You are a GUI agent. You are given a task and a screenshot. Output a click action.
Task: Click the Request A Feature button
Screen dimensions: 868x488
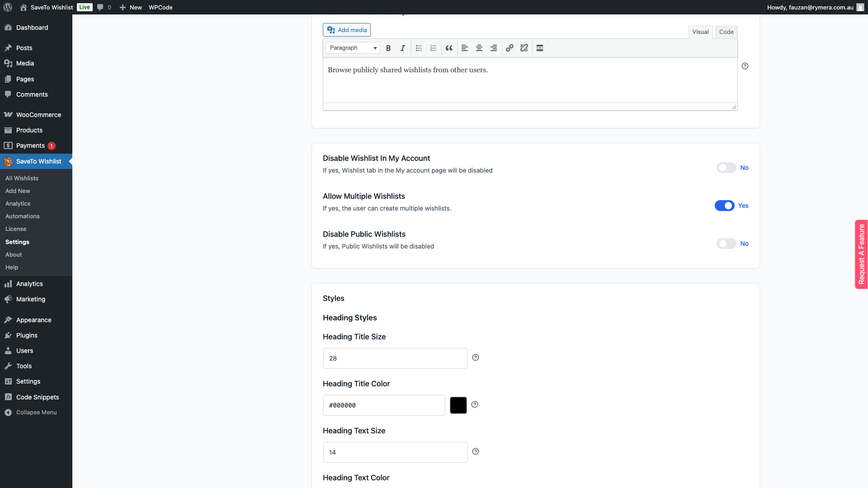[x=861, y=254]
